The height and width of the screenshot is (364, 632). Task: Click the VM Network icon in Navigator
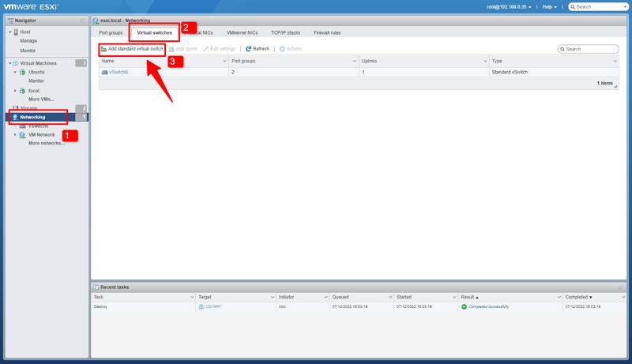[22, 135]
